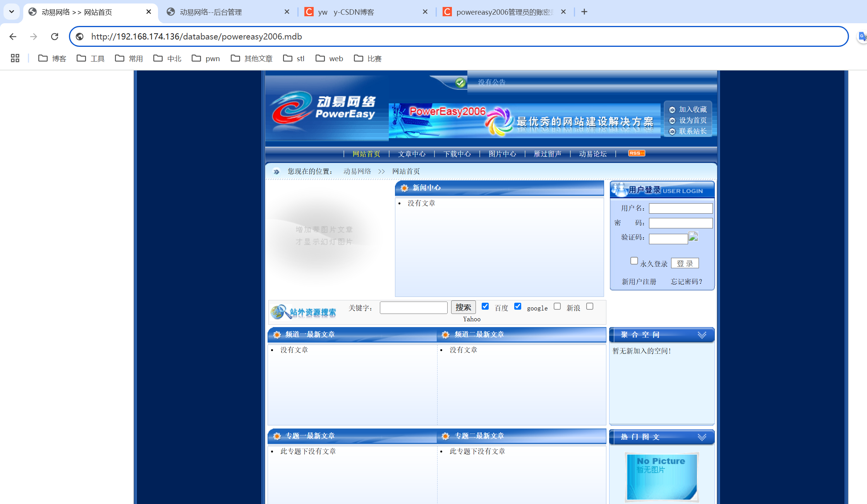867x504 pixels.
Task: Switch to the yw y-CSDN博客 tab
Action: [x=367, y=12]
